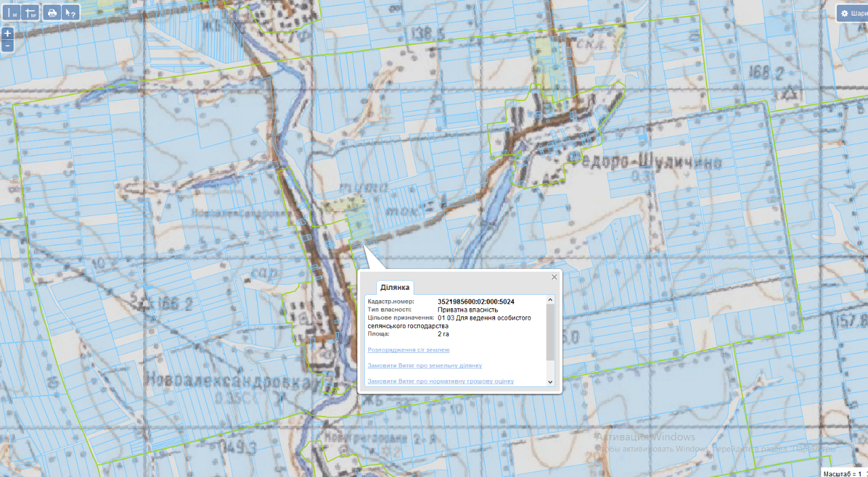Zoom in with the plus button
Image resolution: width=868 pixels, height=477 pixels.
click(7, 33)
